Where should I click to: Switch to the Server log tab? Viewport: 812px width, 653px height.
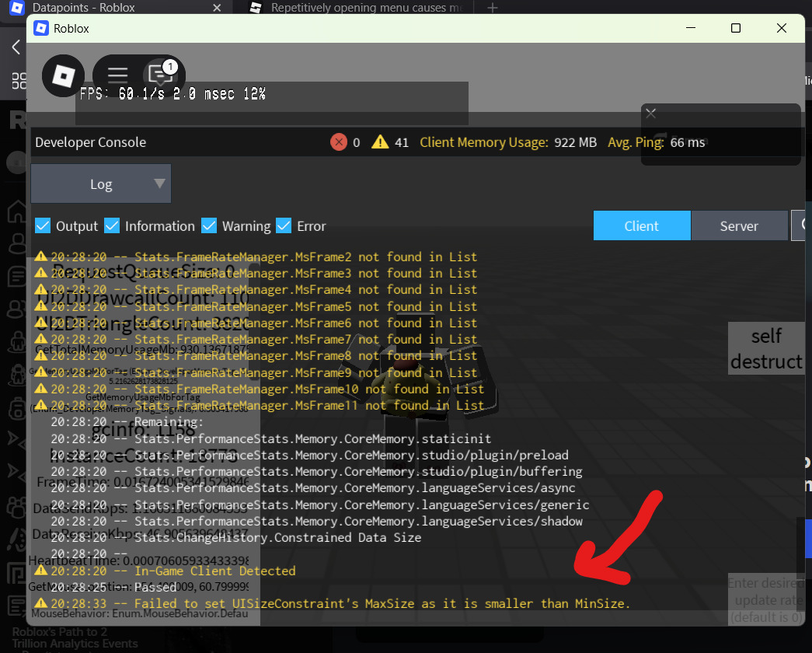(x=739, y=225)
